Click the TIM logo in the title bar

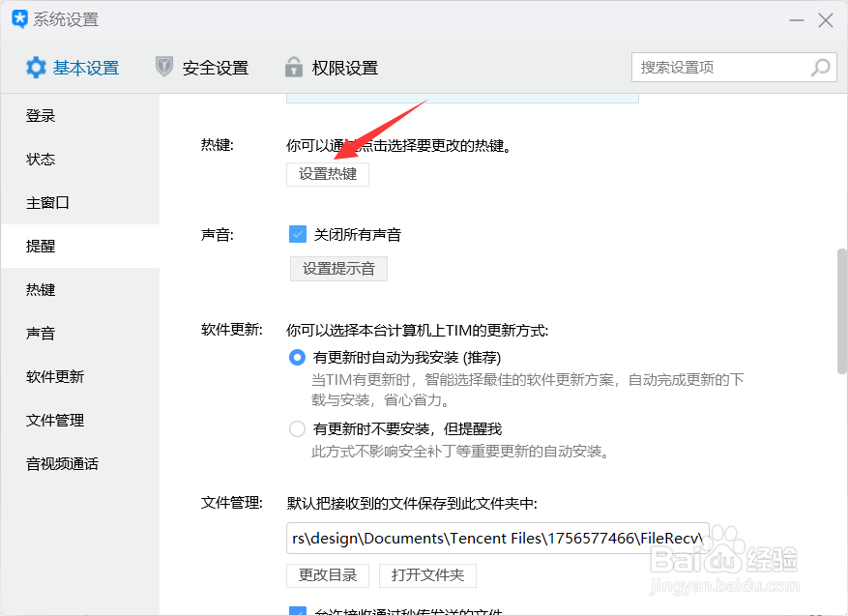coord(18,18)
